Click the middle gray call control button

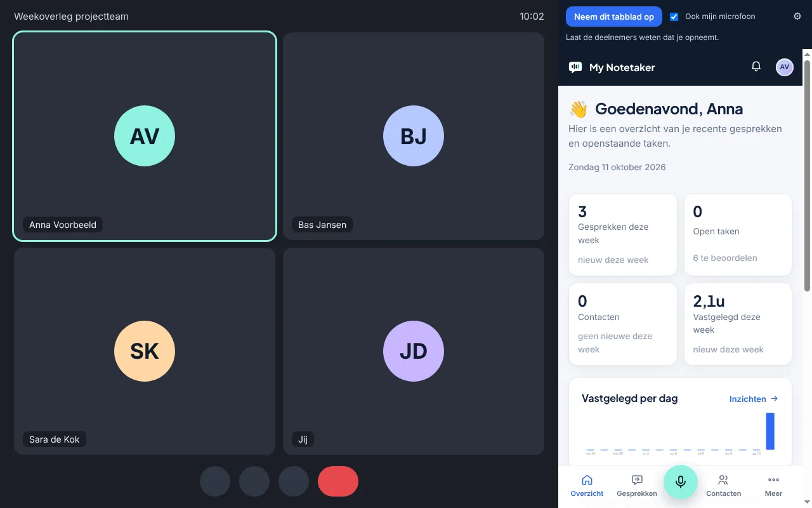pos(254,481)
